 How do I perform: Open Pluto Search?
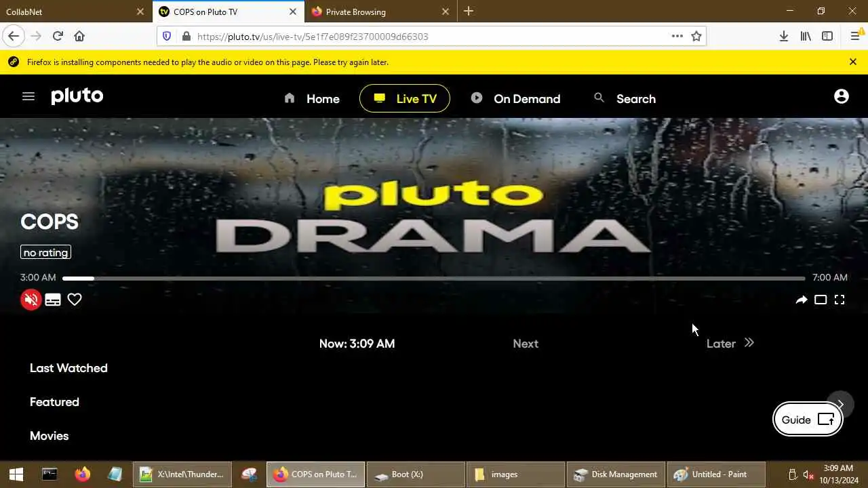click(625, 98)
